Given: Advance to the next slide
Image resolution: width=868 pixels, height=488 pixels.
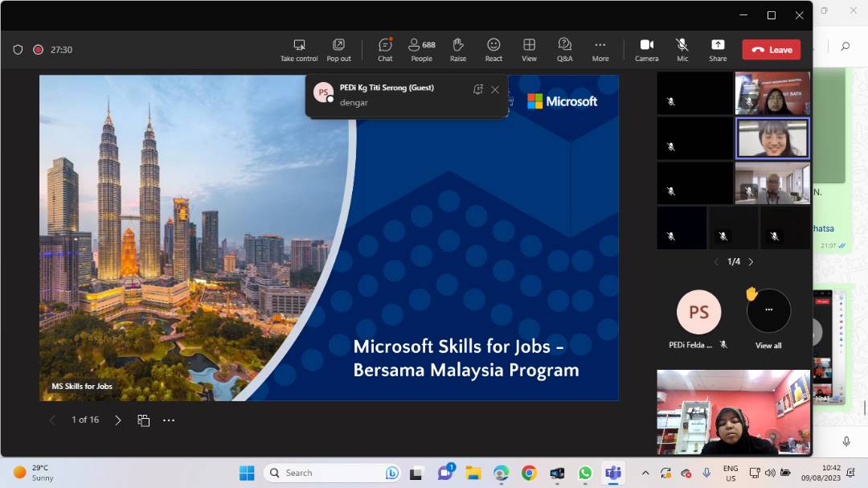Looking at the screenshot, I should 118,420.
